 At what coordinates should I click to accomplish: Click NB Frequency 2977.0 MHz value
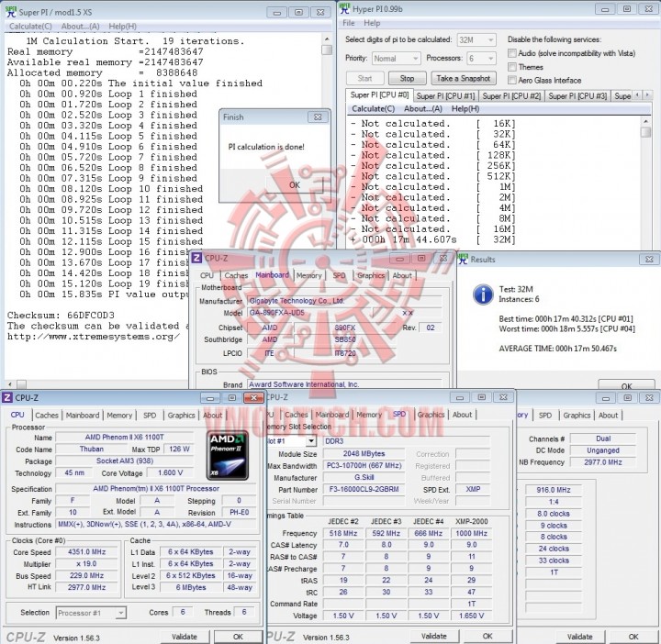(x=603, y=462)
